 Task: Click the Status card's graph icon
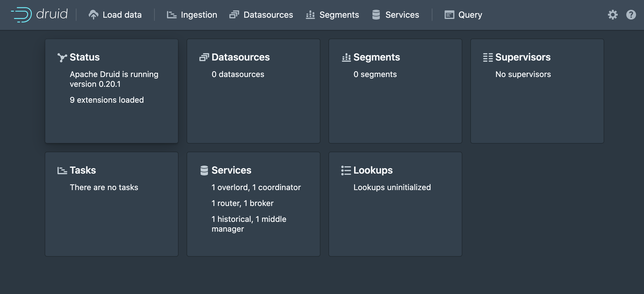click(62, 57)
